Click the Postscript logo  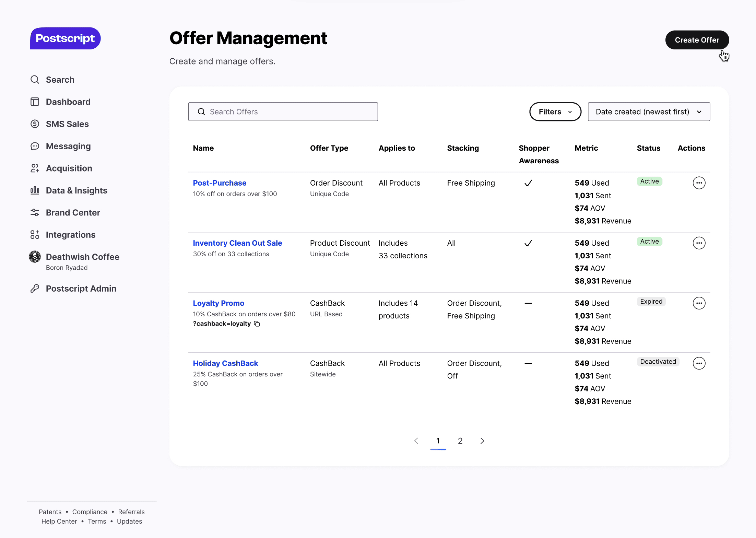coord(65,38)
